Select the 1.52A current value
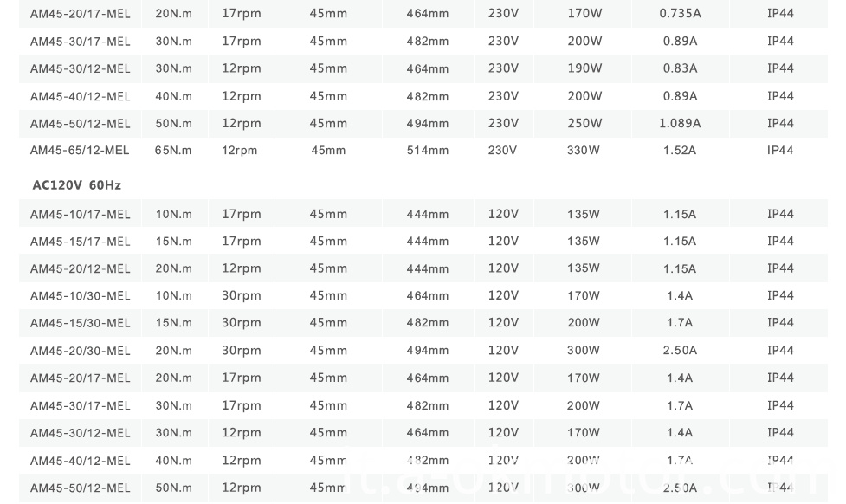This screenshot has width=846, height=504. (x=680, y=151)
